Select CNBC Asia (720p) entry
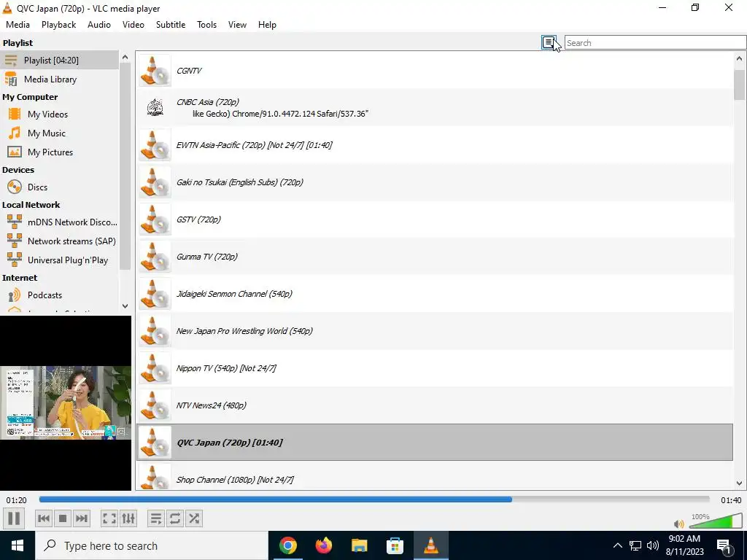747x560 pixels. pos(435,108)
